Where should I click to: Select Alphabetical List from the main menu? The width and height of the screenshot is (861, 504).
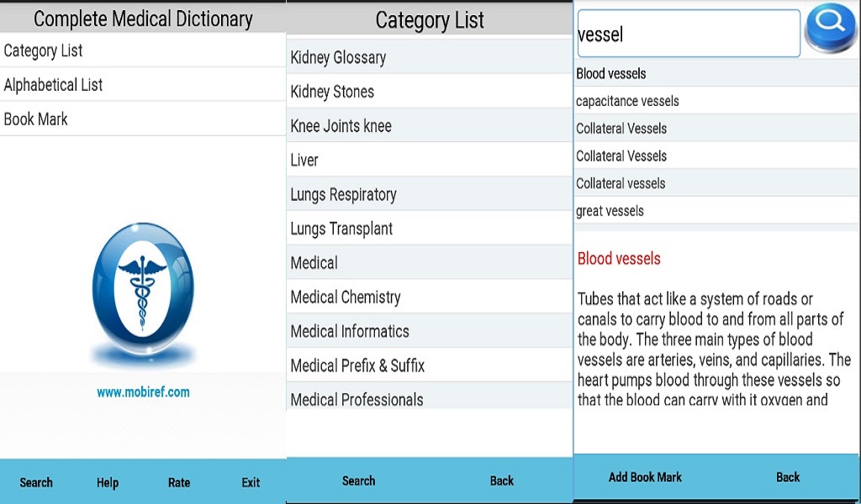[59, 84]
